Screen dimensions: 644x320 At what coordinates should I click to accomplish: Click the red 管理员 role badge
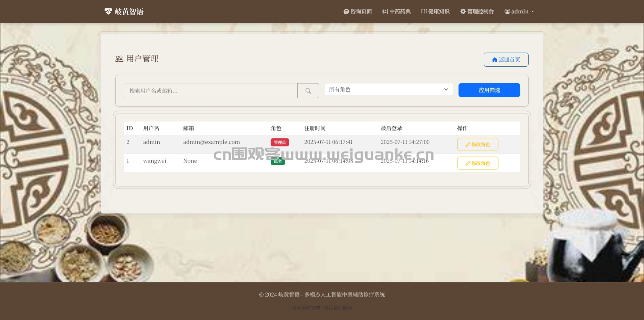tap(280, 142)
